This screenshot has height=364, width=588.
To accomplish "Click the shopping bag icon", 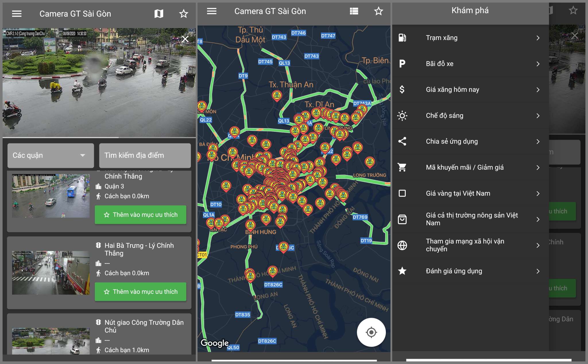I will (x=402, y=219).
